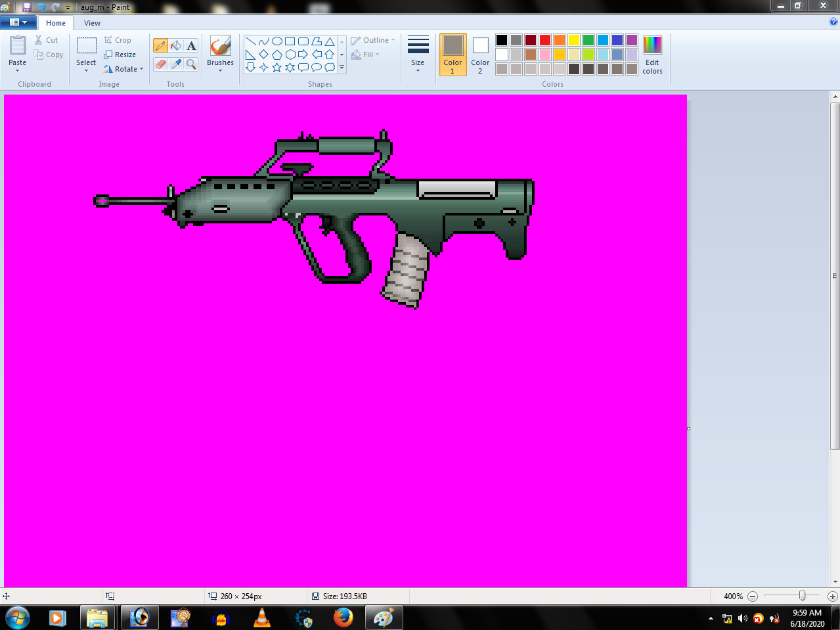This screenshot has height=630, width=840.
Task: Choose the Oval shape
Action: [276, 40]
